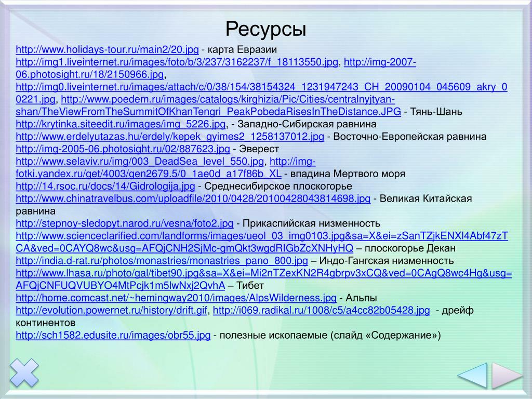Open the krytinka.siteedit.ru img_5226 link

pyautogui.click(x=121, y=124)
